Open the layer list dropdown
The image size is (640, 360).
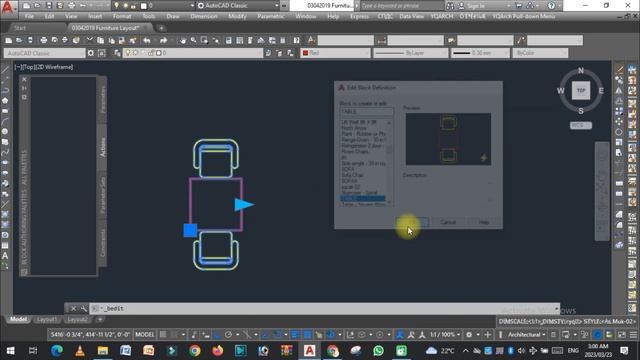pos(193,53)
